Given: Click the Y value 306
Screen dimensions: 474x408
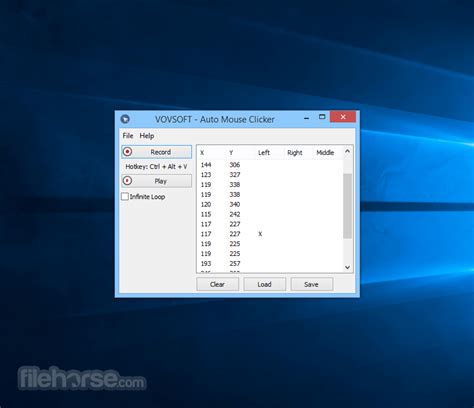Looking at the screenshot, I should click(235, 165).
